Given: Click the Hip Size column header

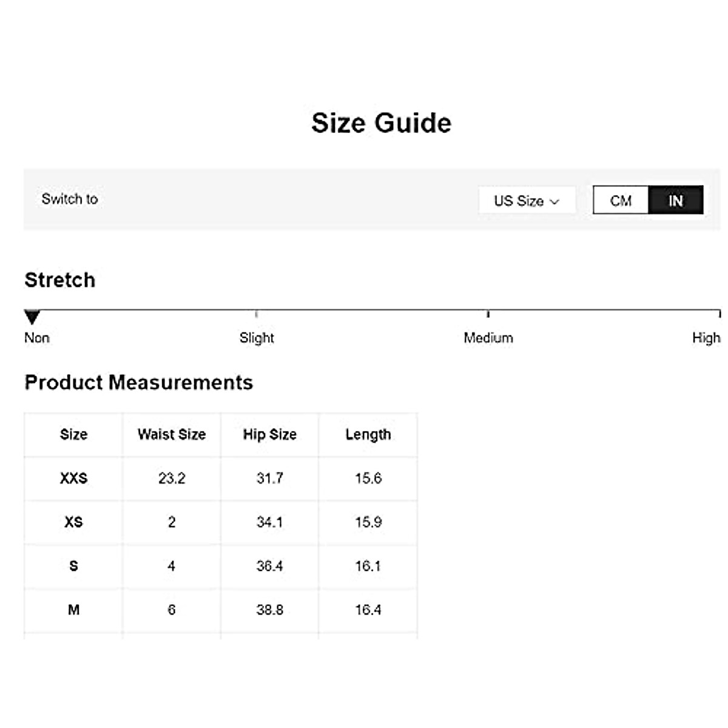Looking at the screenshot, I should [270, 434].
